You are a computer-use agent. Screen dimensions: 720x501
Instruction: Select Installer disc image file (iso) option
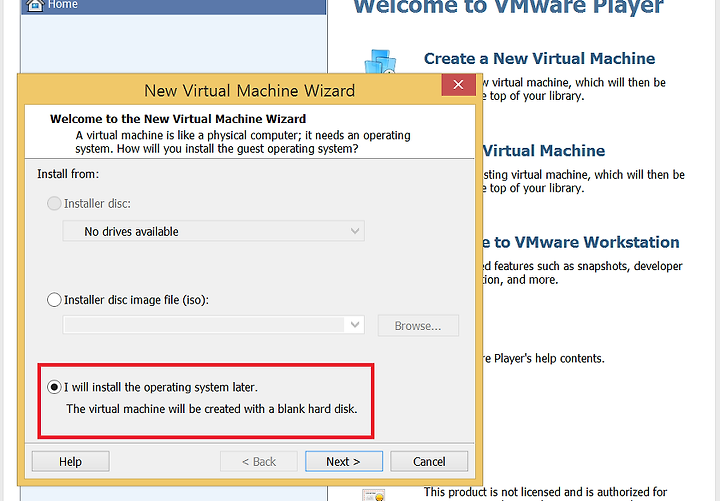click(54, 300)
